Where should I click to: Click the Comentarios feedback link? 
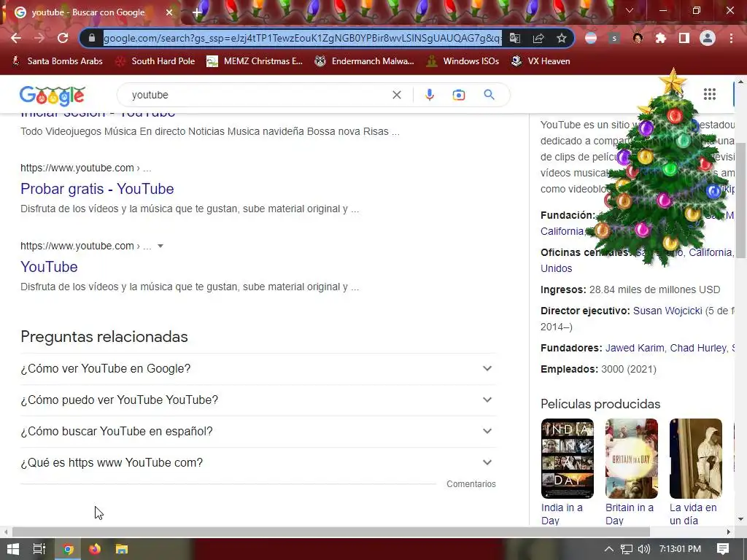pos(471,484)
